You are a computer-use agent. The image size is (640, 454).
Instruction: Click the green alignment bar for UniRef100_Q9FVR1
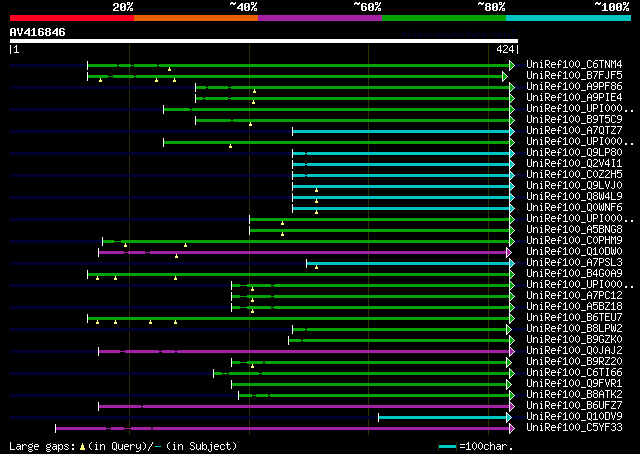click(x=369, y=384)
